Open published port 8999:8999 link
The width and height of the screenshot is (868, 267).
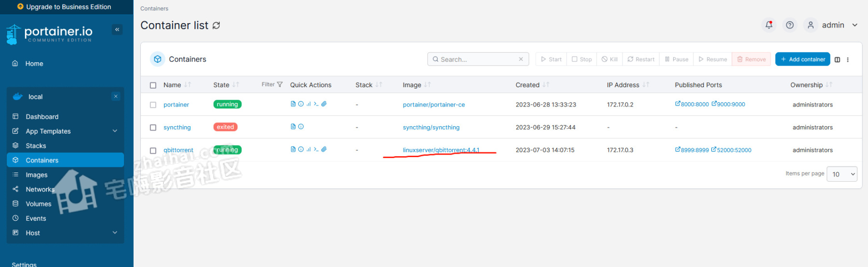692,150
